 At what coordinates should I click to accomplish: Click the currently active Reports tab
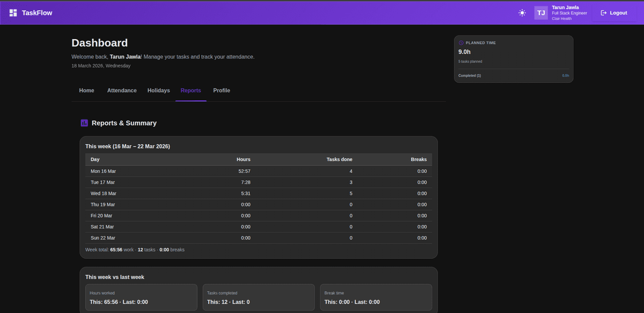click(191, 90)
